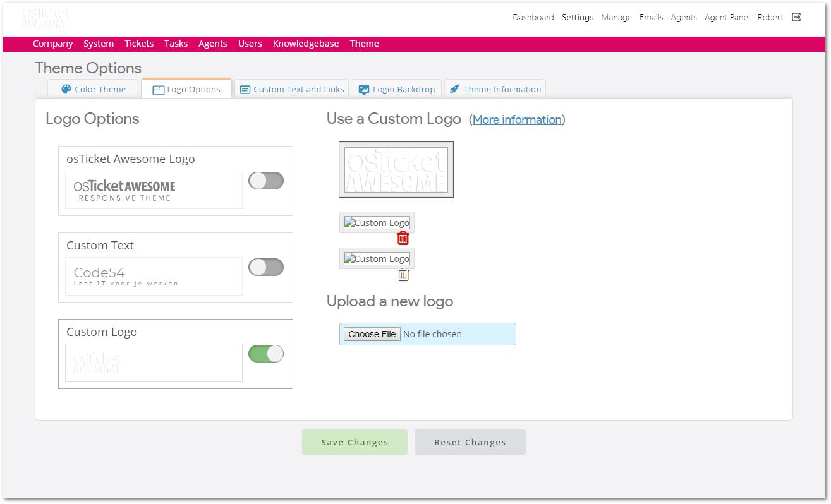Open the Color Theme tab
Viewport: 831px width, 504px height.
[94, 89]
